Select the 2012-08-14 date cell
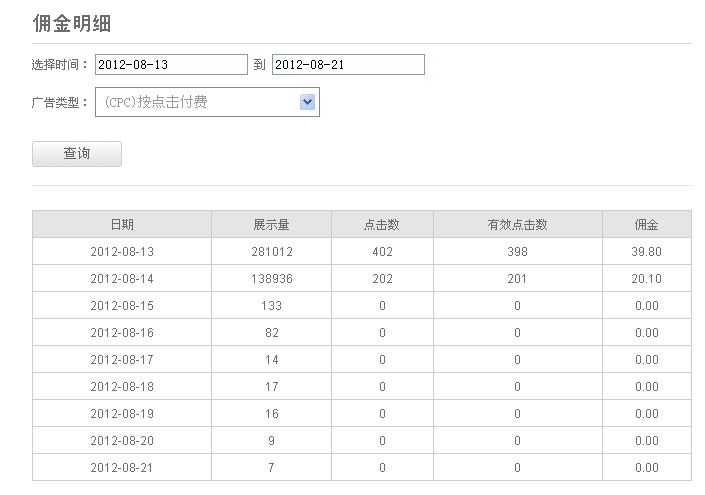 (x=122, y=279)
